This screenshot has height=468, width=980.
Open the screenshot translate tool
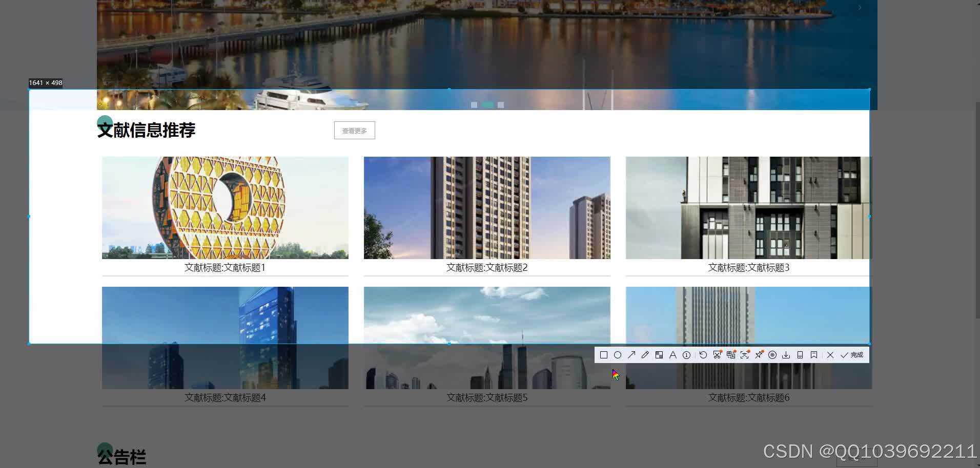click(731, 355)
